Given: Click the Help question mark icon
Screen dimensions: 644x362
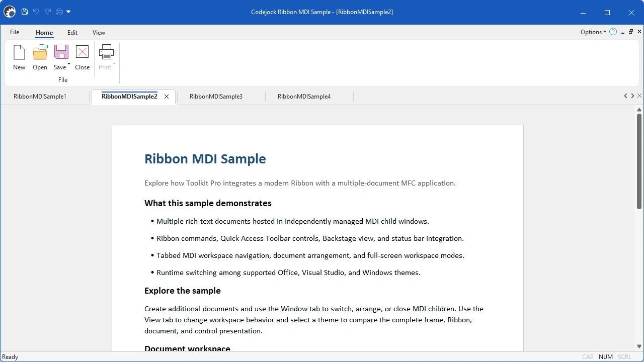Looking at the screenshot, I should (613, 32).
